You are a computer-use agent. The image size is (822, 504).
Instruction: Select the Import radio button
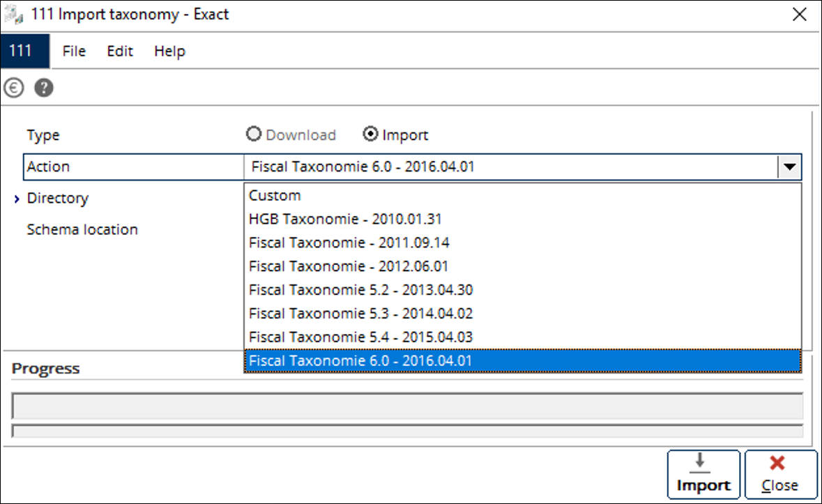pos(370,134)
